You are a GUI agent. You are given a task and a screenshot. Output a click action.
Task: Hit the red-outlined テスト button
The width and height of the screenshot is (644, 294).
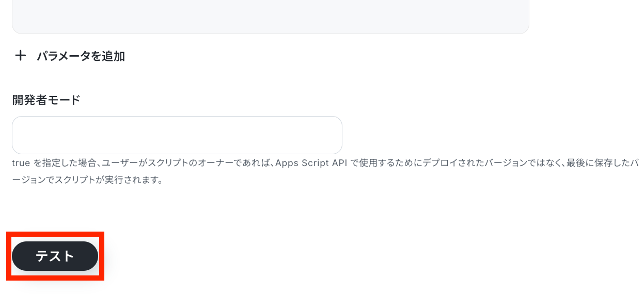point(55,256)
